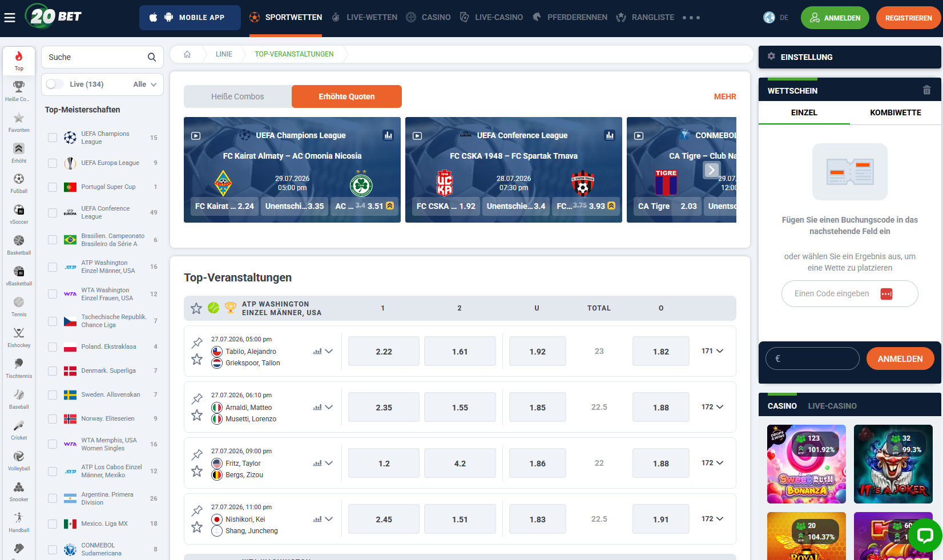Image resolution: width=943 pixels, height=560 pixels.
Task: Bet on Tabilo at odds 2.22
Action: coord(384,351)
